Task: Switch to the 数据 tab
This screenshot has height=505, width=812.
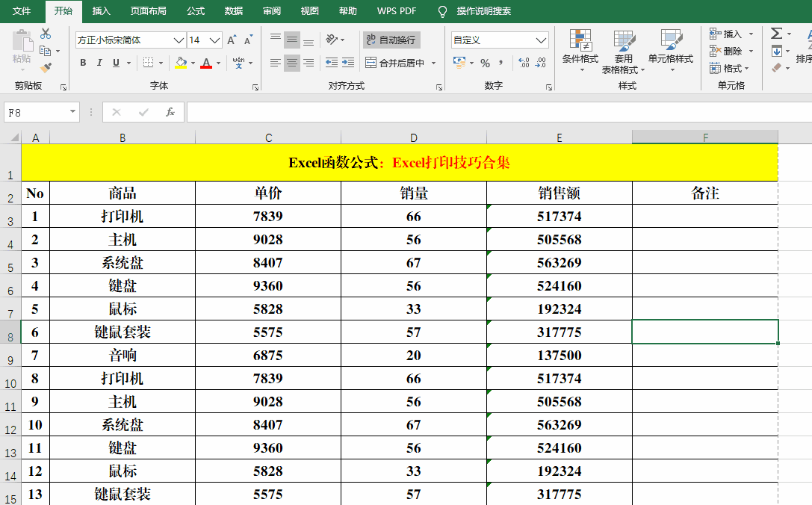Action: pyautogui.click(x=234, y=11)
